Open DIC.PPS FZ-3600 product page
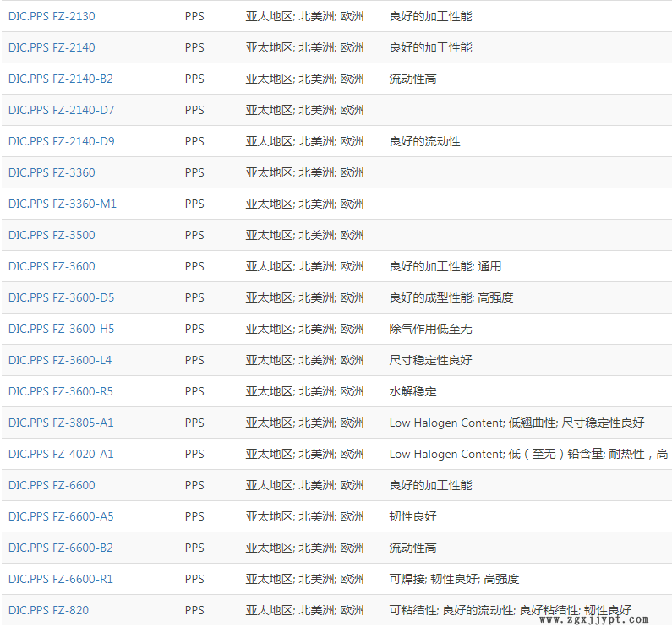 (52, 266)
